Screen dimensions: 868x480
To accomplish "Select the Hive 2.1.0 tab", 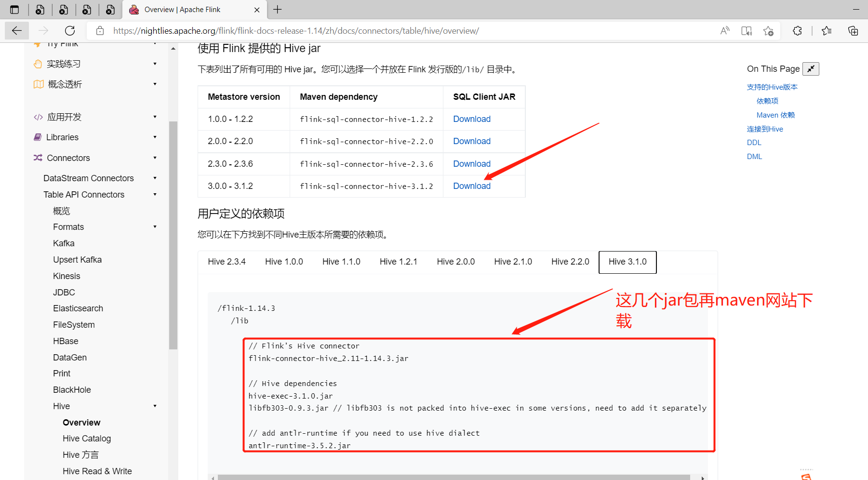I will point(513,262).
